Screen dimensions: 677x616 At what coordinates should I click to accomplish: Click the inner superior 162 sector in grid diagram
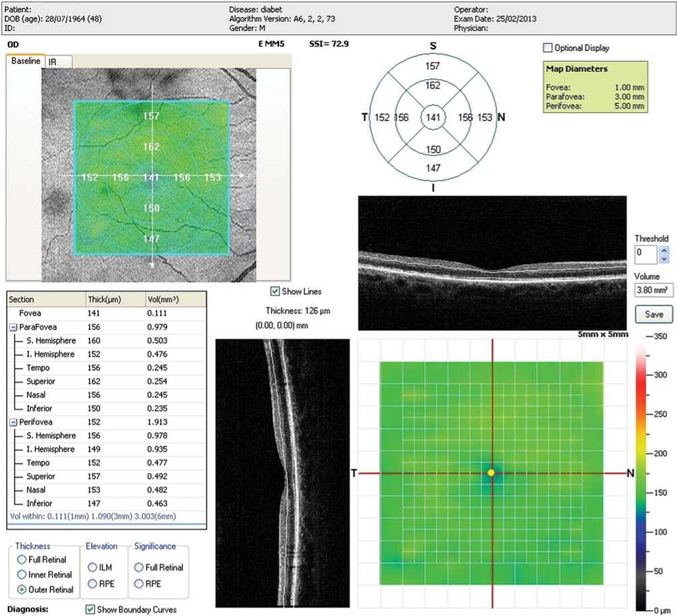pyautogui.click(x=432, y=86)
